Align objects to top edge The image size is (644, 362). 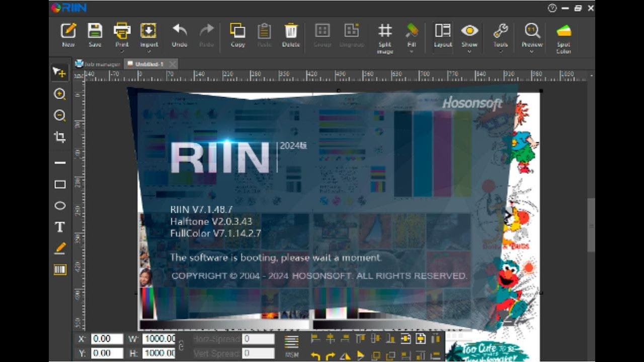[361, 339]
